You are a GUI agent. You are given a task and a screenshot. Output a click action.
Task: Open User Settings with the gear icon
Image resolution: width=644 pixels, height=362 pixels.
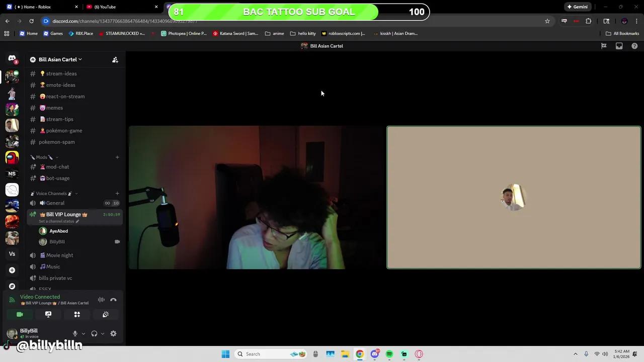(113, 333)
